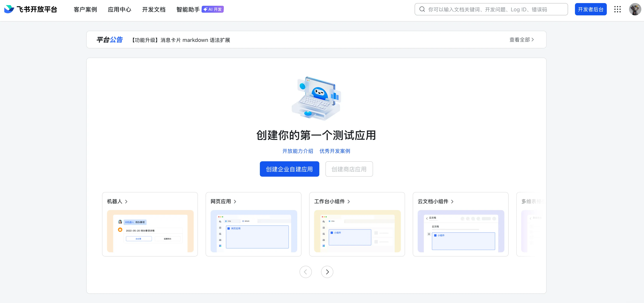Click the user avatar in the top right

pos(635,9)
